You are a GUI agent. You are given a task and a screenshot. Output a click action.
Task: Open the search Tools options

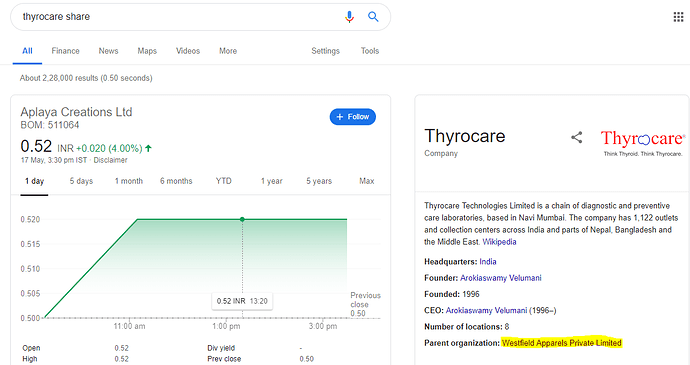tap(370, 51)
